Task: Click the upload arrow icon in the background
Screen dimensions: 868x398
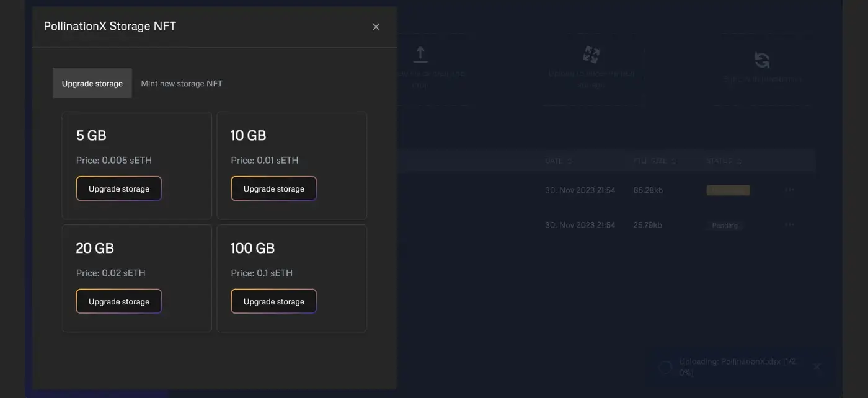Action: 420,54
